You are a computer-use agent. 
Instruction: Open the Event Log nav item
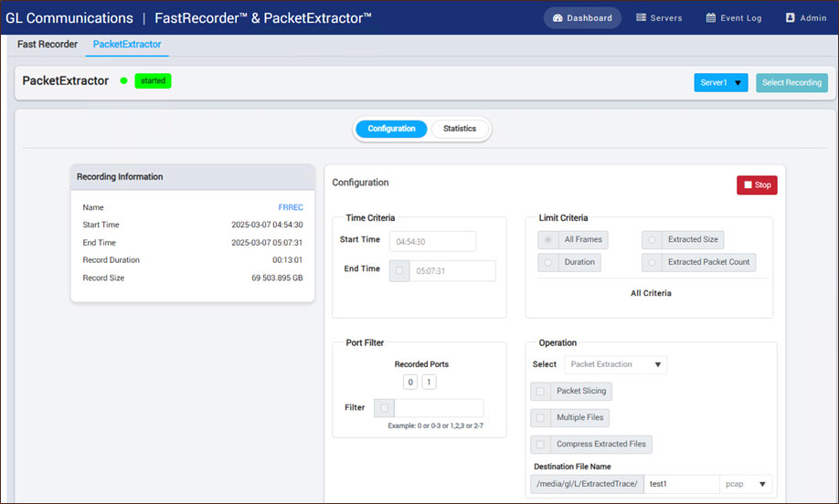tap(734, 17)
